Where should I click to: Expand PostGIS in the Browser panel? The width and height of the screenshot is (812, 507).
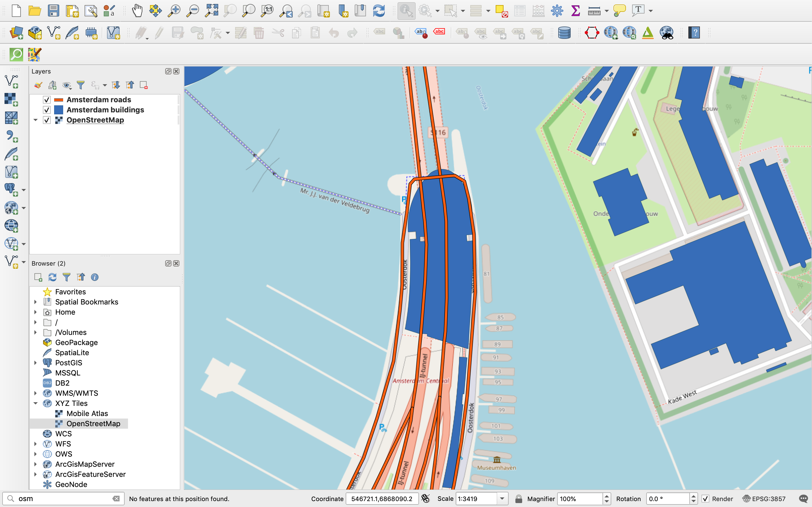coord(36,363)
